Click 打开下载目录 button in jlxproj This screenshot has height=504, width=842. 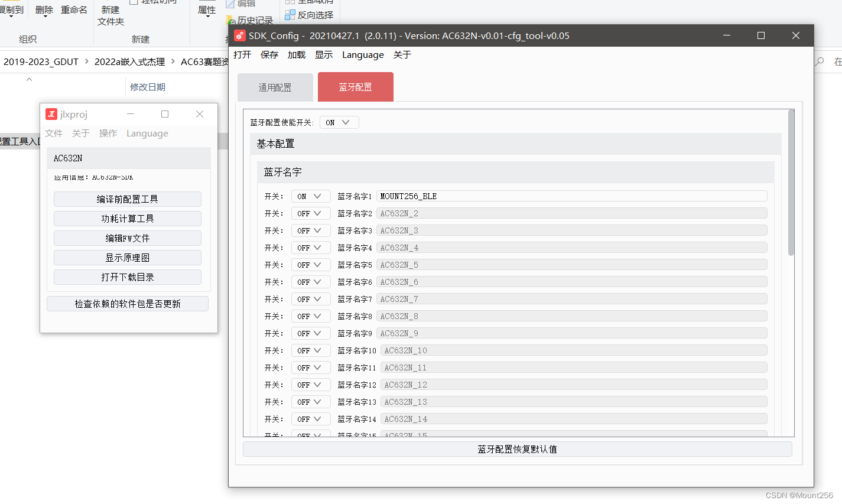pyautogui.click(x=128, y=277)
